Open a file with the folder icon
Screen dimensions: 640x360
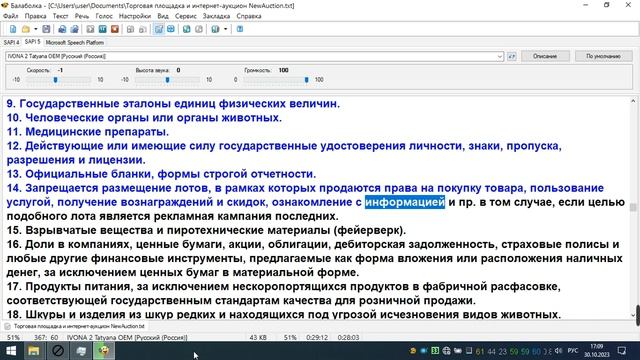26,29
